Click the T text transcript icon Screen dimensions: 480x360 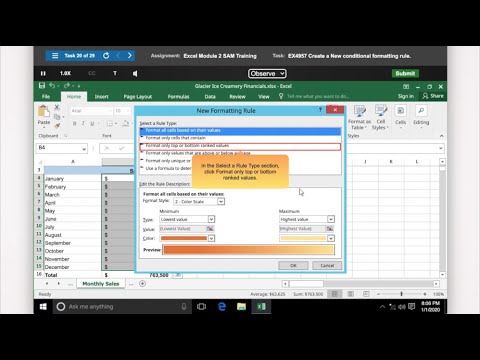(115, 73)
